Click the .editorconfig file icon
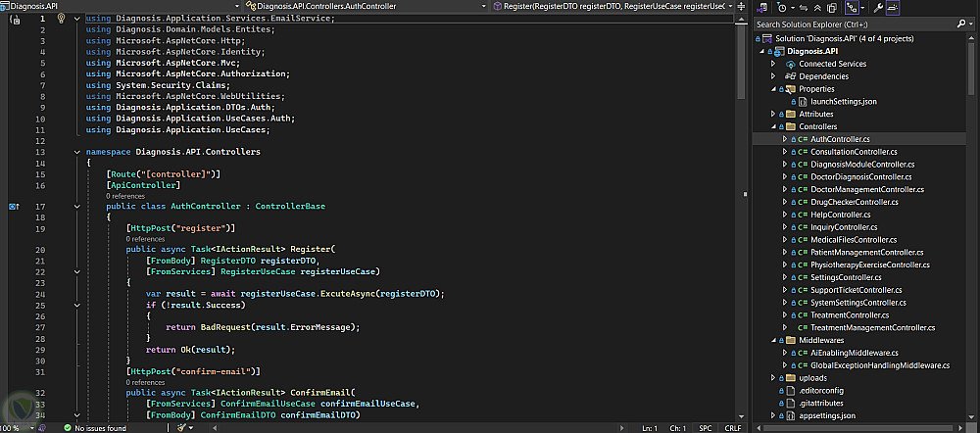This screenshot has width=980, height=433. point(789,391)
